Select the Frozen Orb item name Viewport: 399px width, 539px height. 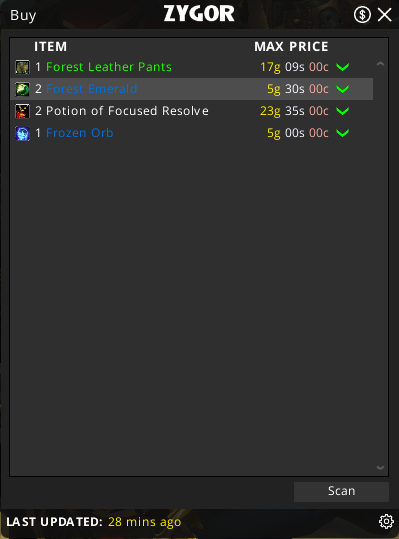[x=80, y=133]
